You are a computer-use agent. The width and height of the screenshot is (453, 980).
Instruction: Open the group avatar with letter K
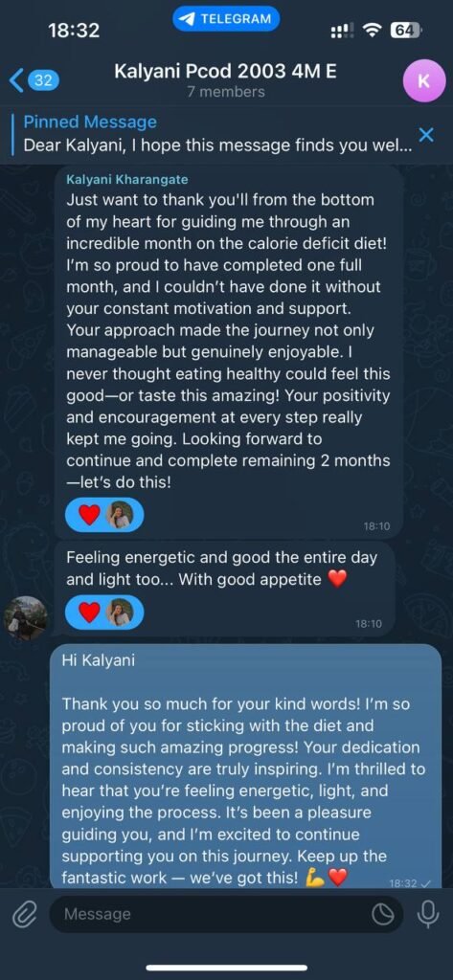pyautogui.click(x=423, y=80)
